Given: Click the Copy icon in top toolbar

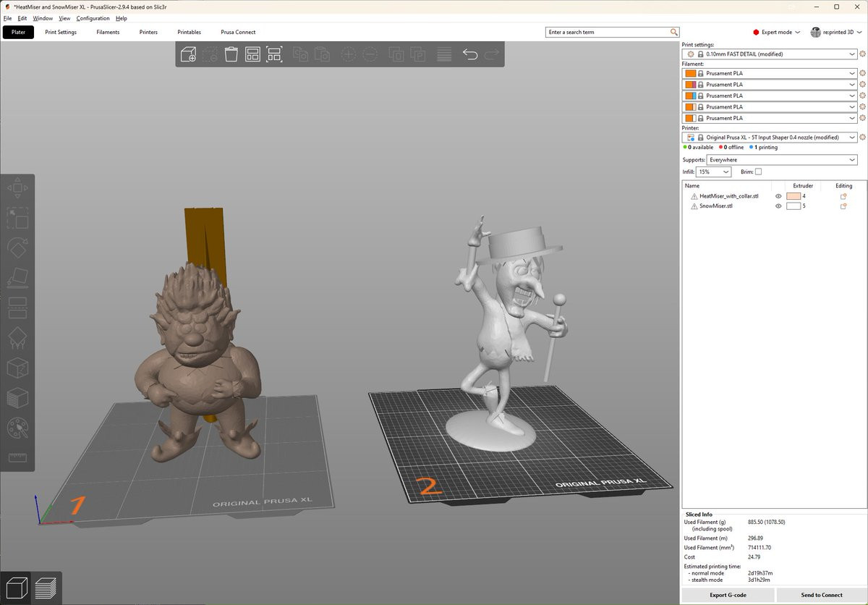Looking at the screenshot, I should [299, 54].
